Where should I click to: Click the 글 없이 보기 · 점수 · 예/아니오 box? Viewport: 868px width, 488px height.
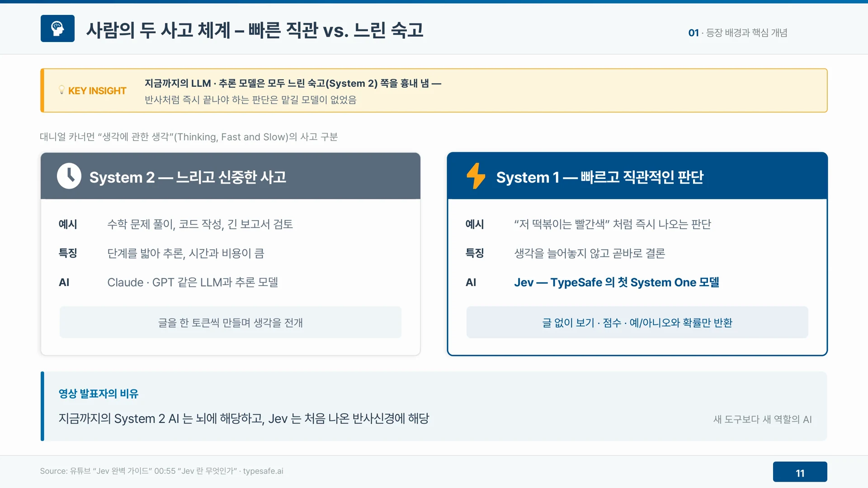pos(637,322)
